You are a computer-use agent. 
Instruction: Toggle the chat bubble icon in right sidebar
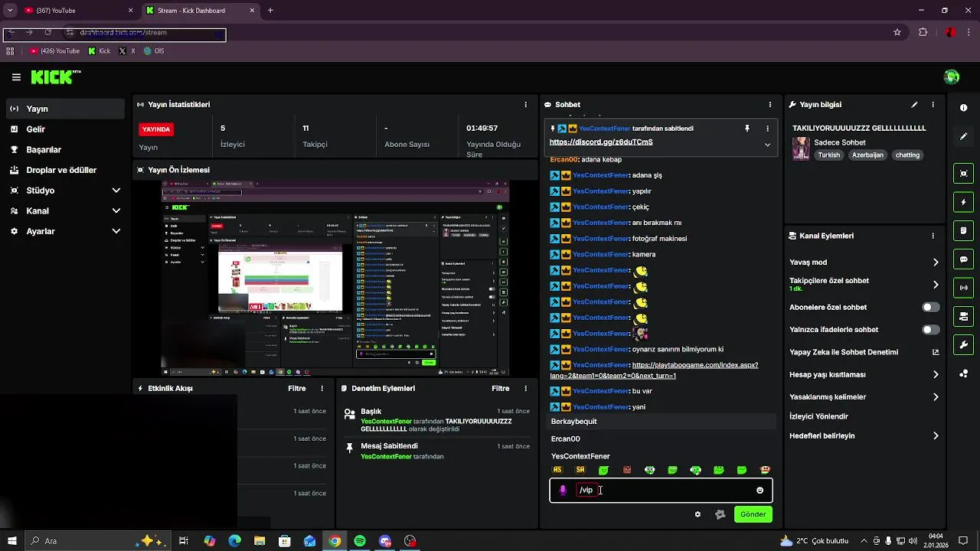click(964, 259)
